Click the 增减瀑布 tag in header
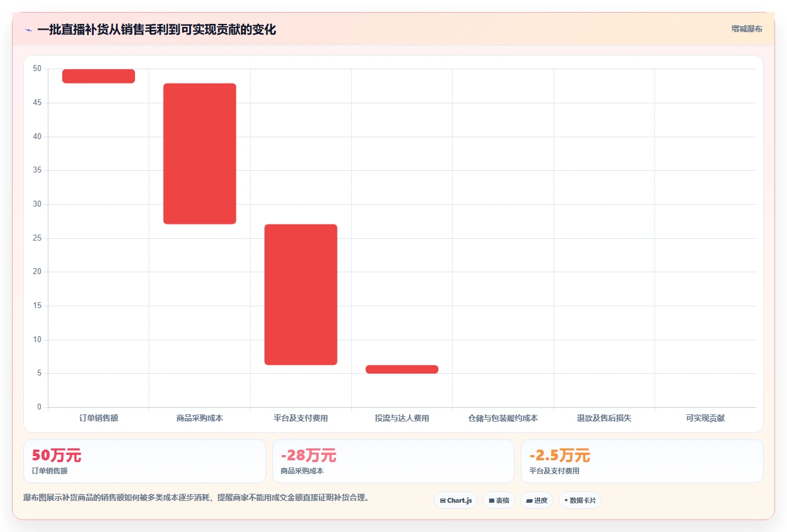This screenshot has height=532, width=787. pyautogui.click(x=747, y=29)
